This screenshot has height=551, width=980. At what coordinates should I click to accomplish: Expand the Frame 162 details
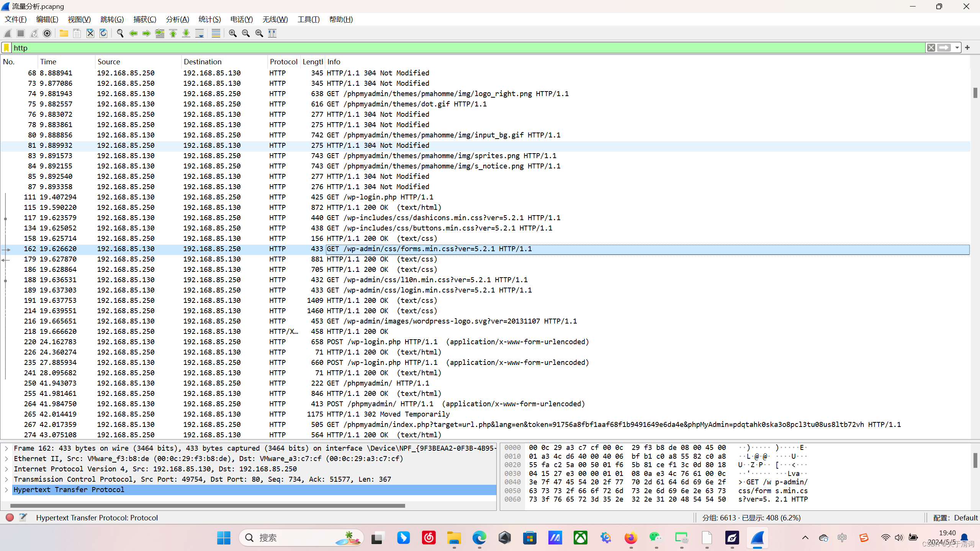(7, 448)
